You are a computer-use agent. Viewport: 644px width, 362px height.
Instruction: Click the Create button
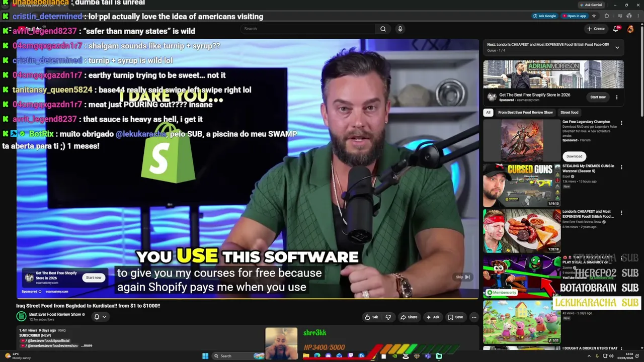tap(596, 29)
